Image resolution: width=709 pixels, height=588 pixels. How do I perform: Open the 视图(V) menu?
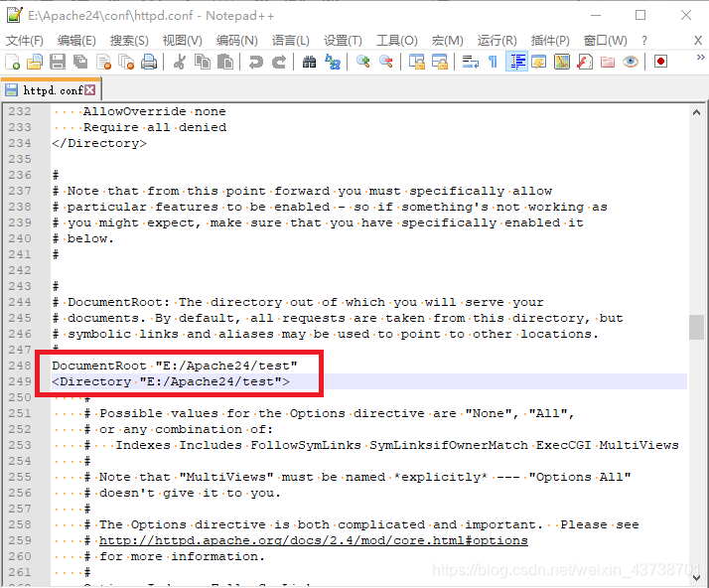coord(183,41)
